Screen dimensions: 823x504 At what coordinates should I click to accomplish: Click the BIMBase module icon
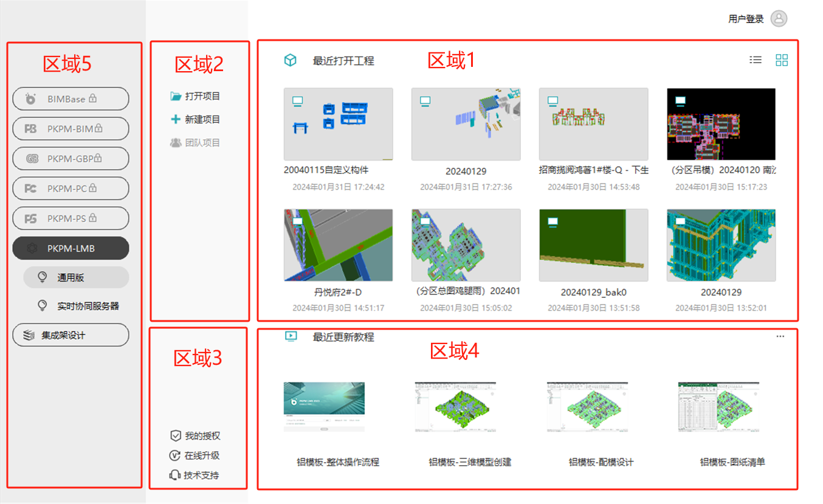(x=30, y=99)
